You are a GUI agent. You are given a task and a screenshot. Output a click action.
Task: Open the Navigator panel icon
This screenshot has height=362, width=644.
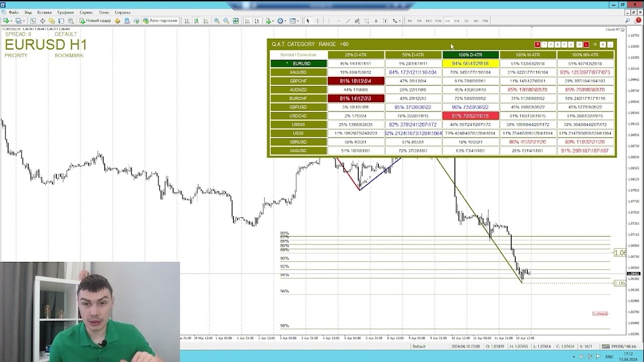52,21
